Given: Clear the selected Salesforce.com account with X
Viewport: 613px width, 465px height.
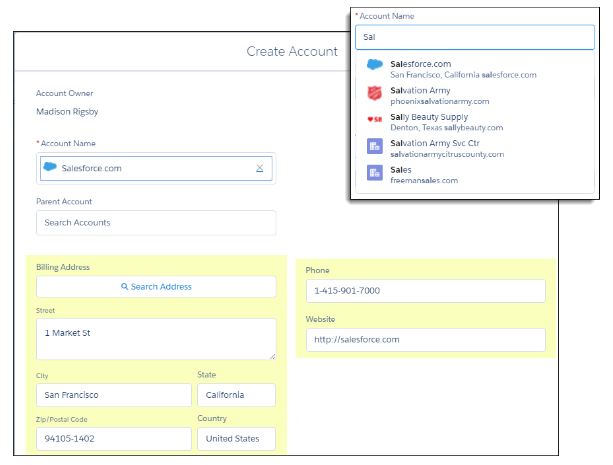Looking at the screenshot, I should [260, 168].
